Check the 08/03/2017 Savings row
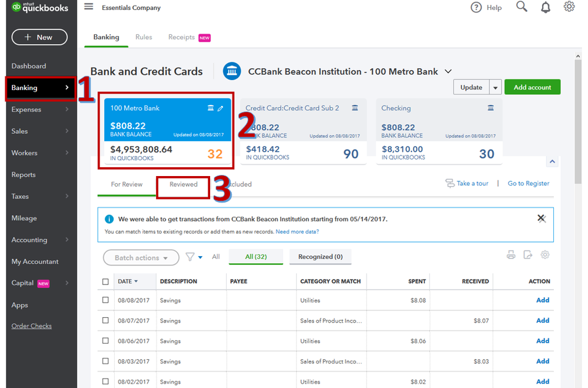The image size is (588, 388). (105, 361)
